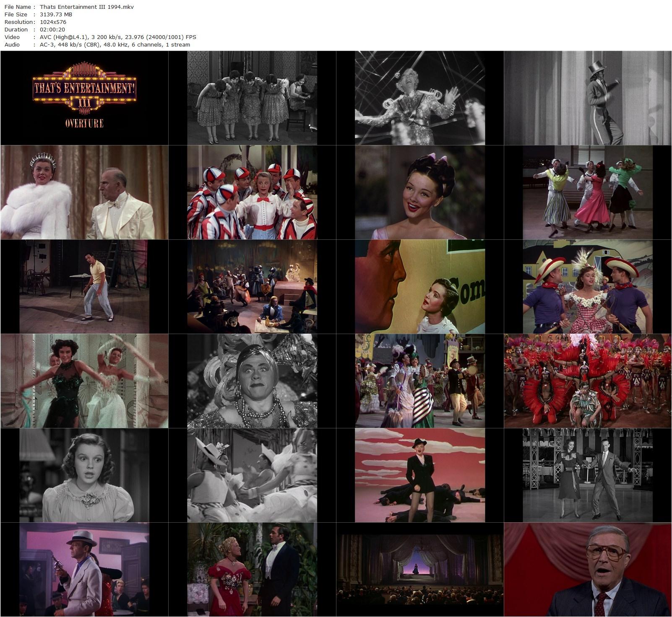Open the top-hat dancer on stage thumbnail

(587, 96)
